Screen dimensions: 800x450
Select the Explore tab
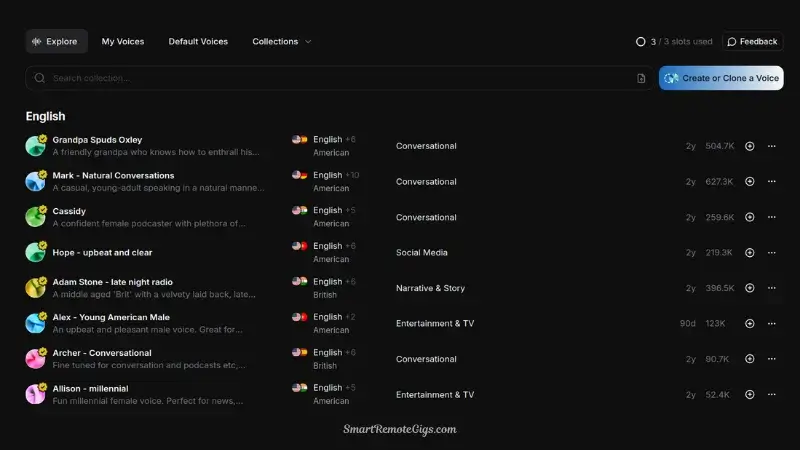[x=56, y=42]
